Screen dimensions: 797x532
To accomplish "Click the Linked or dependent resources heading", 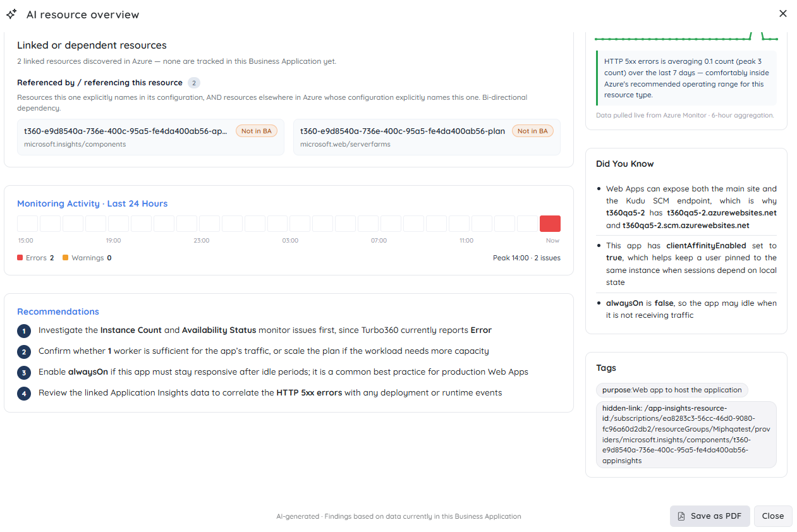I will tap(92, 45).
